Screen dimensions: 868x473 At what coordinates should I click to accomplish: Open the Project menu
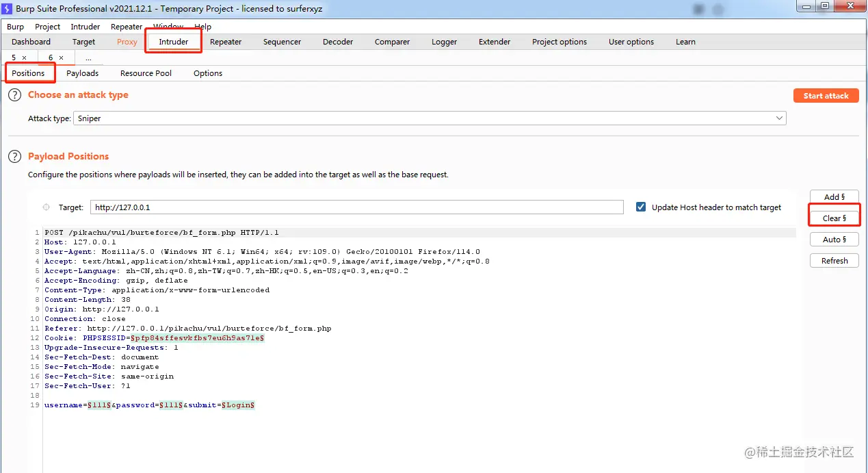click(x=48, y=27)
